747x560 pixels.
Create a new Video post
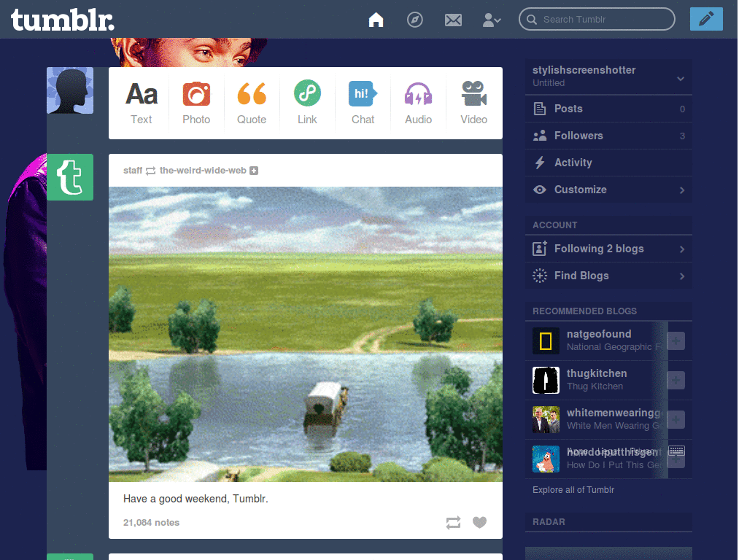[x=473, y=103]
